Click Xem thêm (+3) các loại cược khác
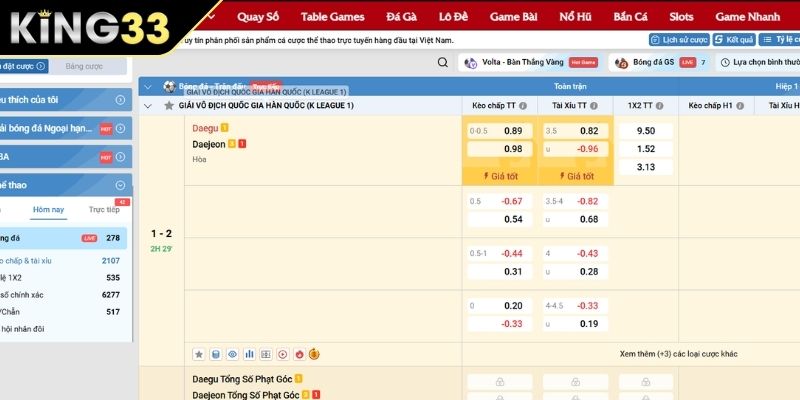This screenshot has height=400, width=800. [679, 354]
